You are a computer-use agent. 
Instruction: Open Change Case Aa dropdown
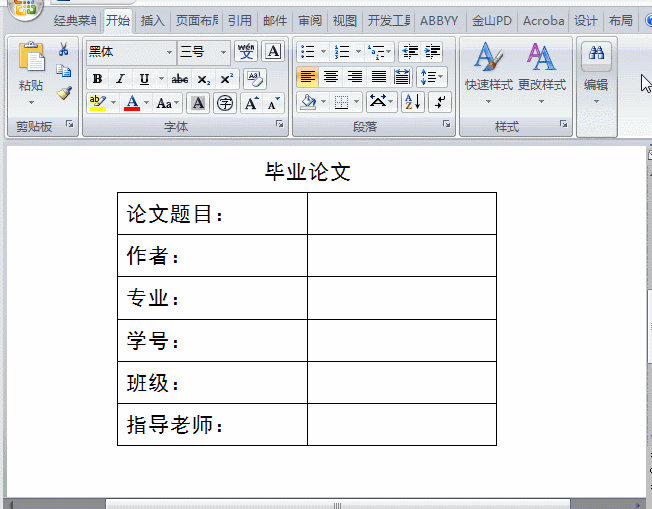click(x=168, y=103)
